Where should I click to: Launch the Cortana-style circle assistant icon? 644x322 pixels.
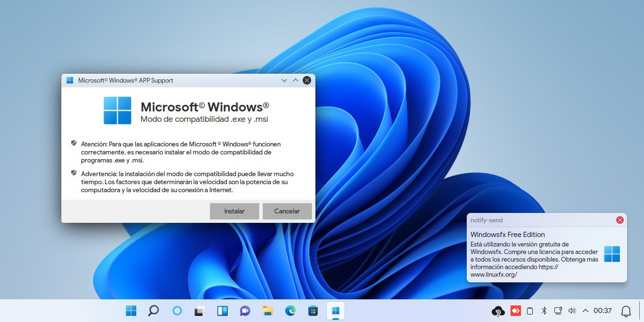tap(177, 311)
